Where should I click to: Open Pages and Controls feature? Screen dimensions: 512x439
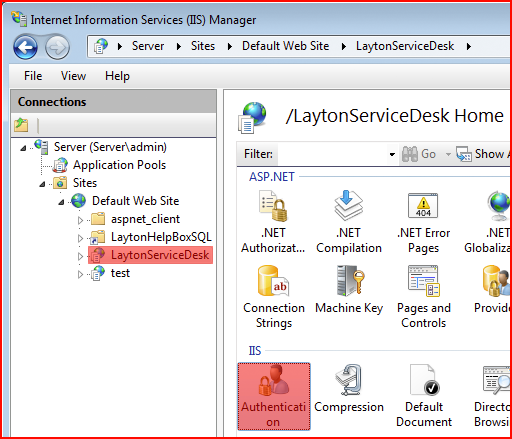pyautogui.click(x=424, y=297)
